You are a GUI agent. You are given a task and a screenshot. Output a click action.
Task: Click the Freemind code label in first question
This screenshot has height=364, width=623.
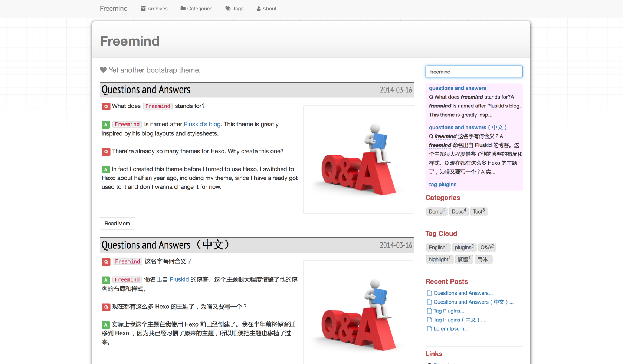pyautogui.click(x=158, y=106)
